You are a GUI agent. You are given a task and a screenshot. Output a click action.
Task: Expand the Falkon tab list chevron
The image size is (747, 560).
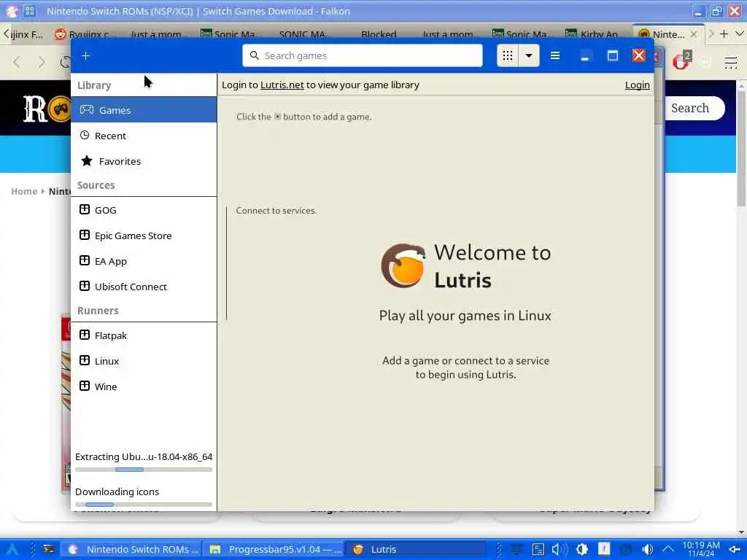pyautogui.click(x=739, y=34)
